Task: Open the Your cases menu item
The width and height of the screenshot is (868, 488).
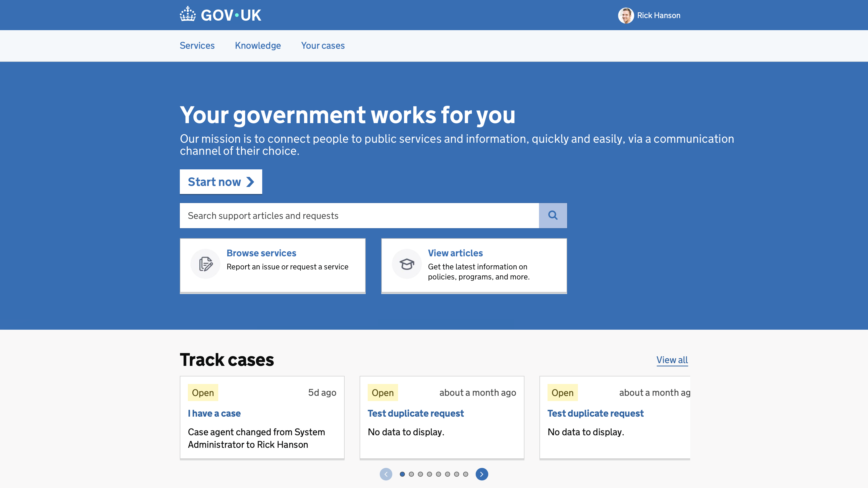Action: (323, 45)
